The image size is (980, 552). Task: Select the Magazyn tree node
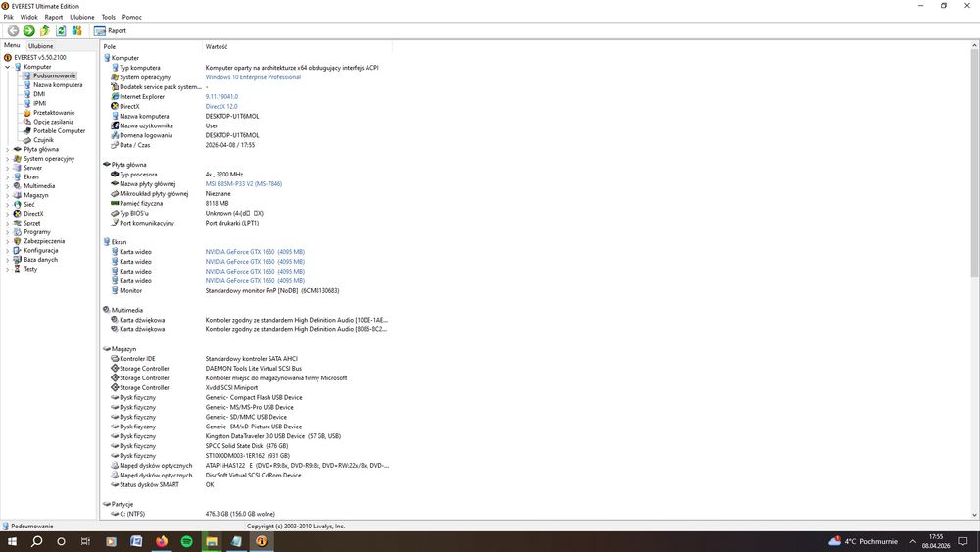(x=36, y=195)
